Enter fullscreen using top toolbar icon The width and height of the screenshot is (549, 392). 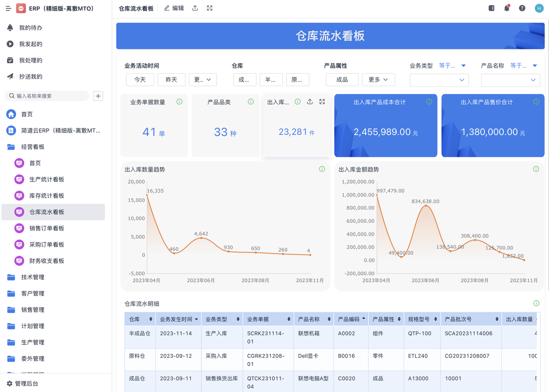tap(210, 8)
